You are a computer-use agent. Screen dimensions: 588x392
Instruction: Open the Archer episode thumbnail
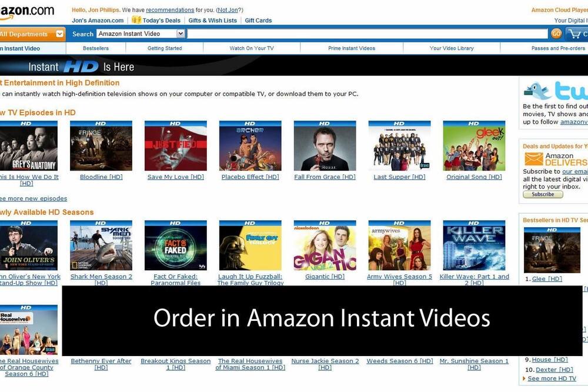tap(250, 146)
